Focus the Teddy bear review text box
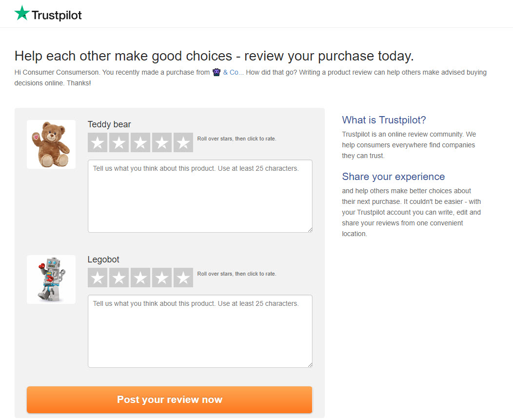The width and height of the screenshot is (513, 420). coord(200,196)
